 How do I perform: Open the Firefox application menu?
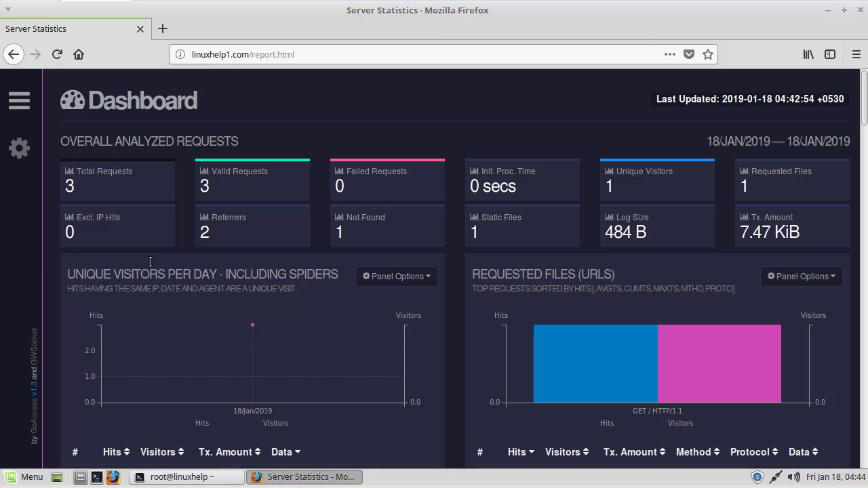coord(856,54)
